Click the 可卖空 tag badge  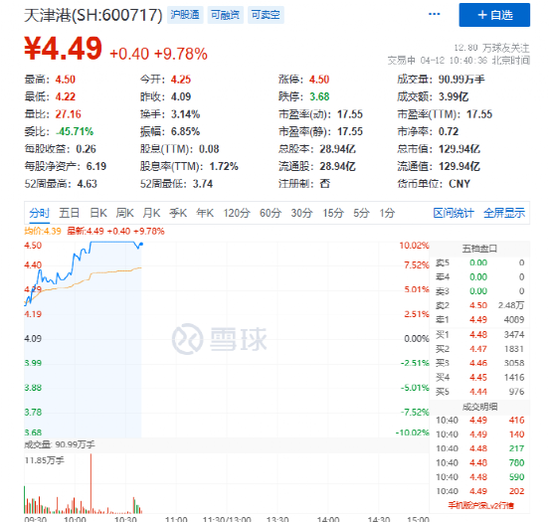(266, 15)
